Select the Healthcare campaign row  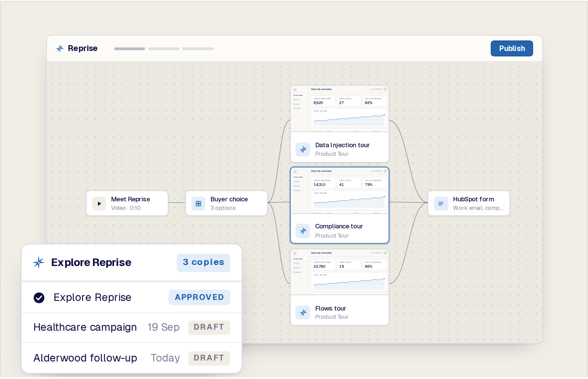coord(132,327)
